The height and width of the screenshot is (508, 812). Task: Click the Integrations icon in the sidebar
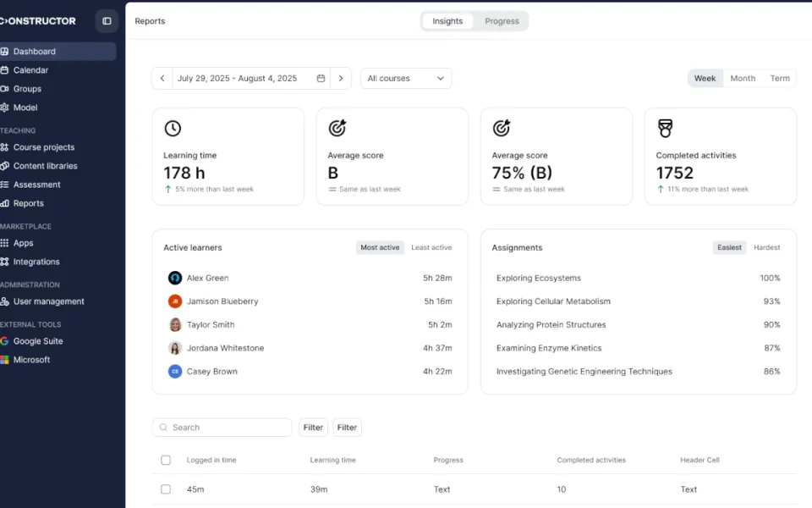(4, 262)
